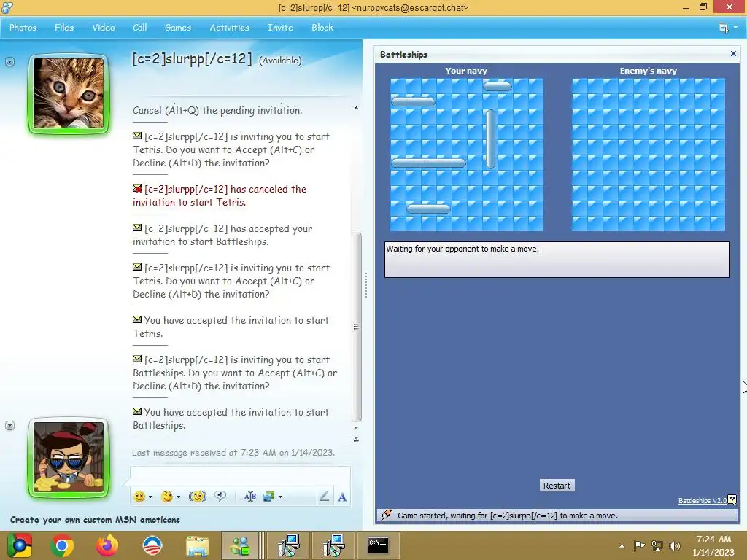Viewport: 747px width, 560px height.
Task: Open the Photos menu
Action: [x=23, y=28]
